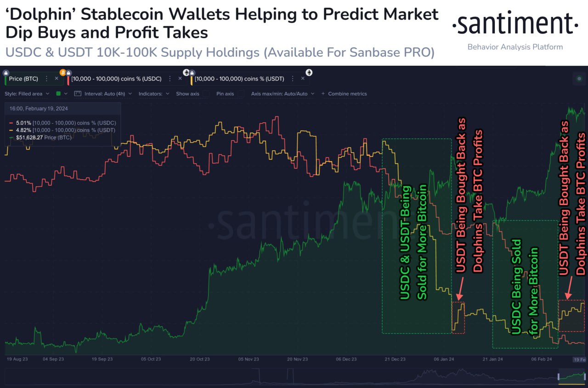Enable the Pin axis checkbox
The image size is (588, 388).
click(241, 94)
